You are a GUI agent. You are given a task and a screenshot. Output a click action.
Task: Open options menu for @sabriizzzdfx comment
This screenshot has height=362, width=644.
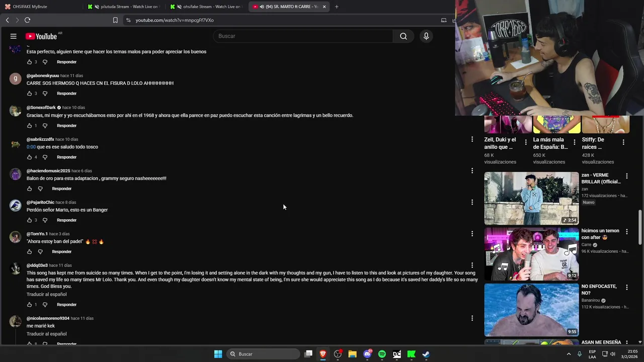click(x=472, y=139)
